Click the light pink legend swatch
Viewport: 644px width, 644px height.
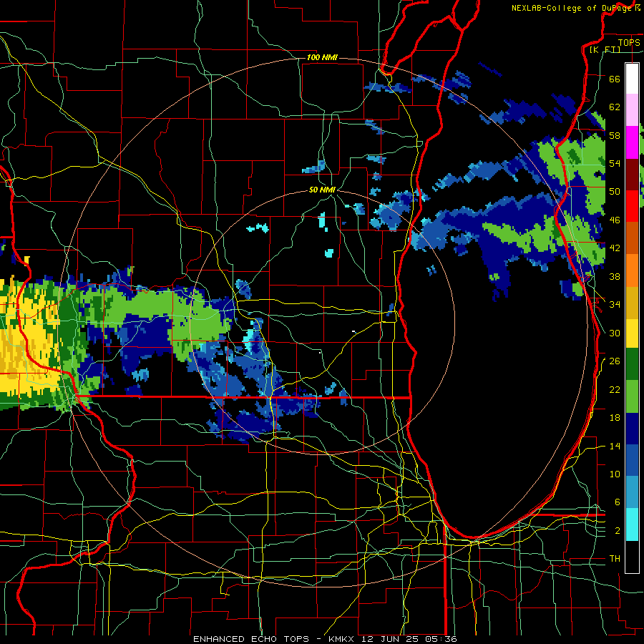(x=632, y=109)
